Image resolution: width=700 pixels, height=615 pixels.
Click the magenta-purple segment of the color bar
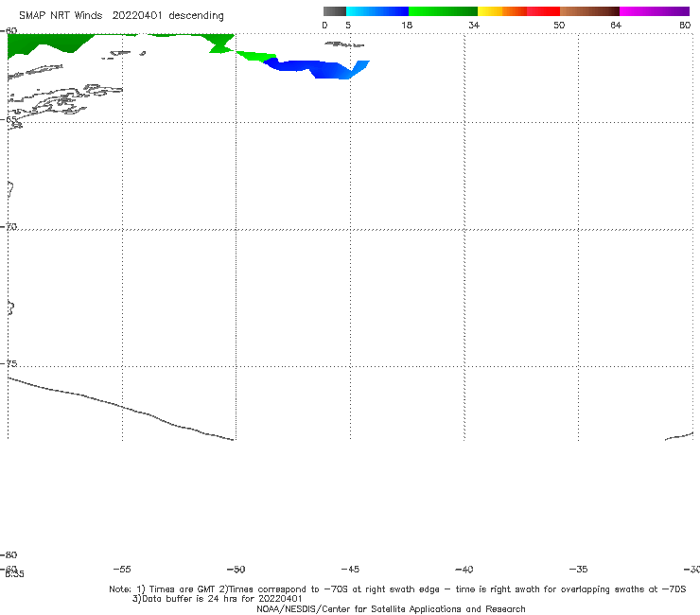pyautogui.click(x=655, y=11)
